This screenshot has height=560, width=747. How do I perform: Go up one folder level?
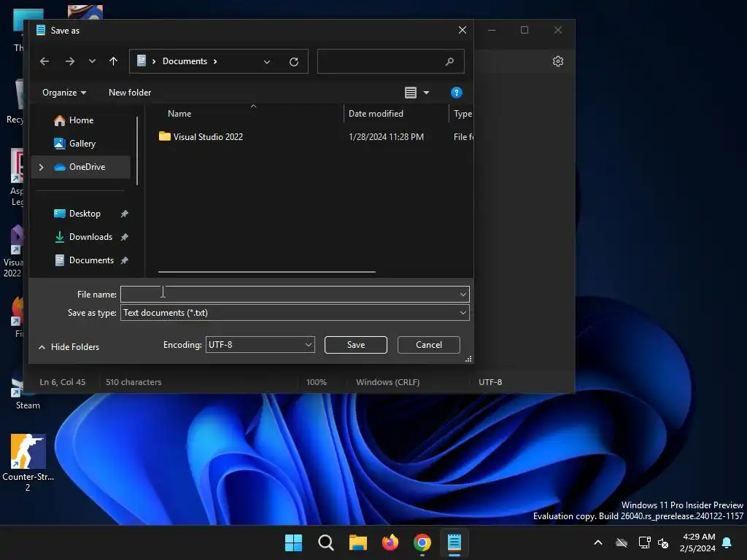(x=113, y=61)
